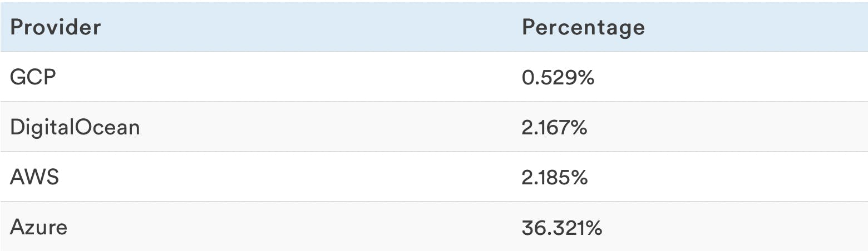Screen dimensions: 868x251
Task: Click empty area between Azure and 36.321%
Action: 295,227
